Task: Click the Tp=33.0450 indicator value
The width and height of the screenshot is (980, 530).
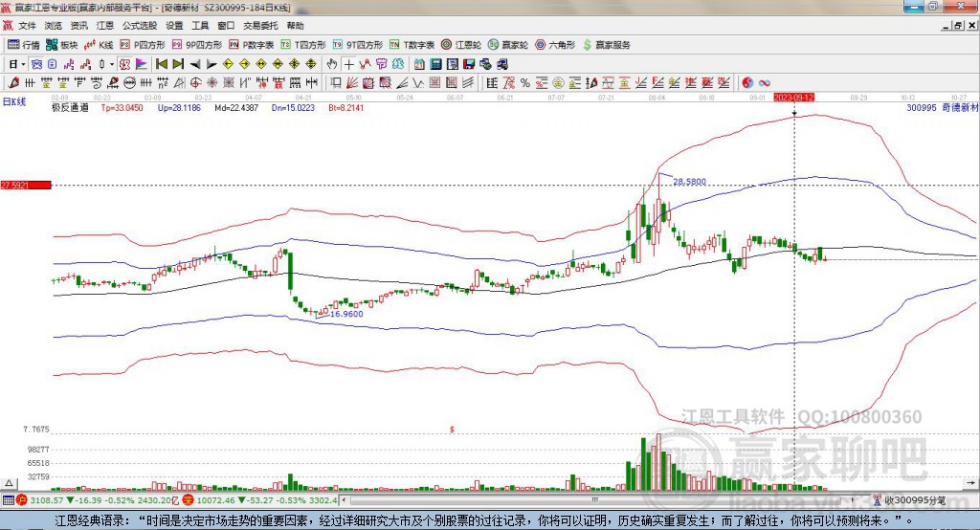Action: [x=122, y=107]
